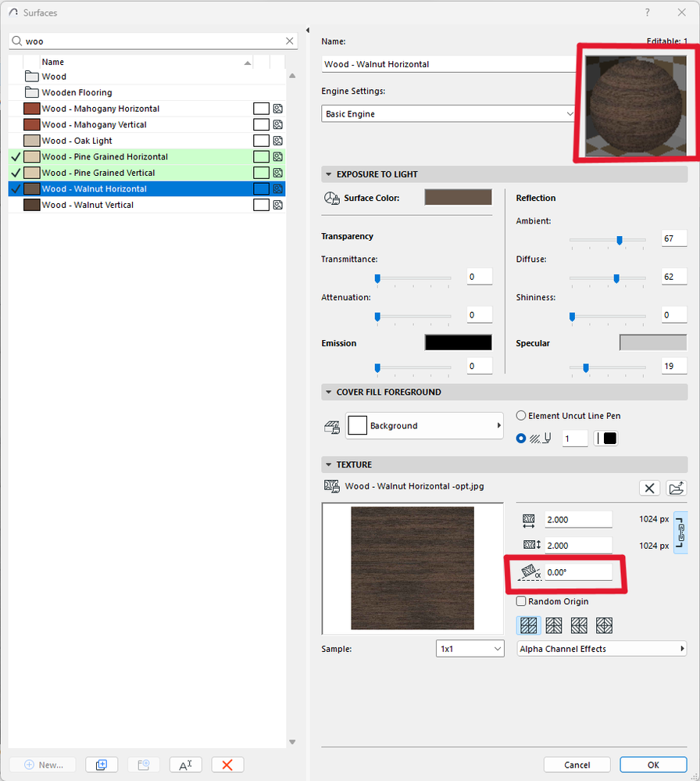Open the Specular color swatch

(x=653, y=342)
